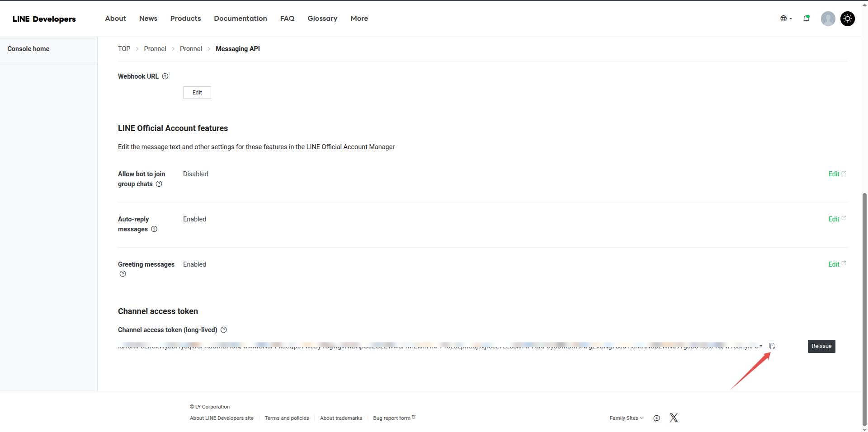Click the Reissue token button
This screenshot has width=868, height=432.
click(821, 346)
